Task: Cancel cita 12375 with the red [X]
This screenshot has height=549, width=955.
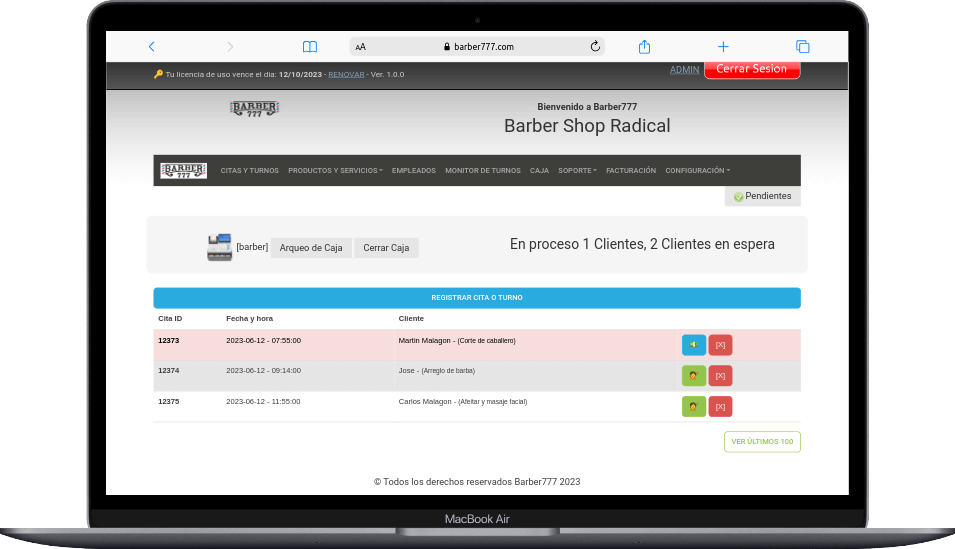Action: tap(720, 406)
